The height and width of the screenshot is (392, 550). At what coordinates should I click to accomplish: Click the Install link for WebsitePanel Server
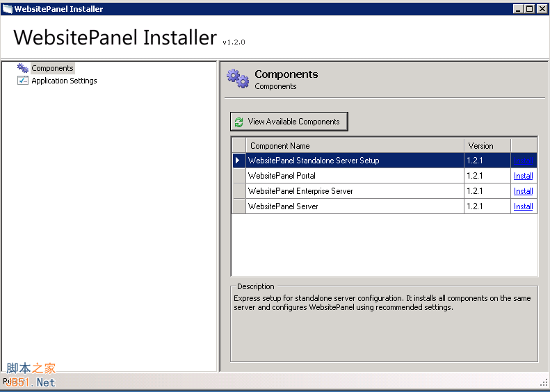click(523, 206)
